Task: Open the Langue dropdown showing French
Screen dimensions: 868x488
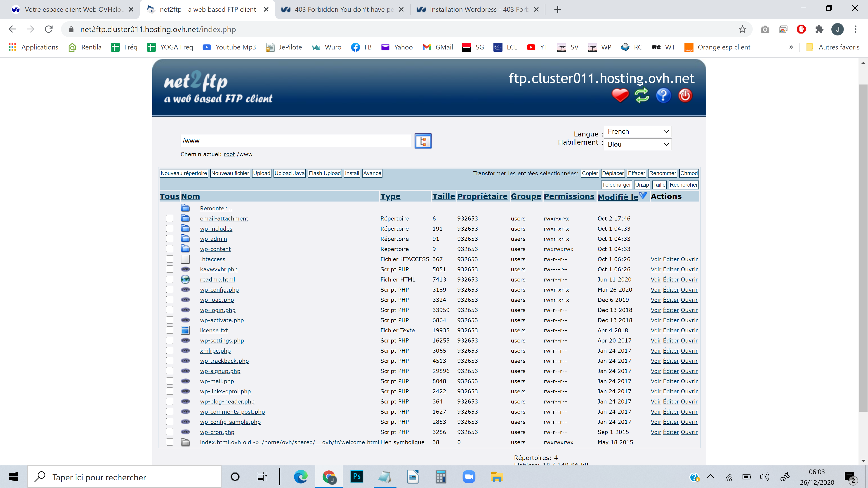Action: tap(637, 131)
